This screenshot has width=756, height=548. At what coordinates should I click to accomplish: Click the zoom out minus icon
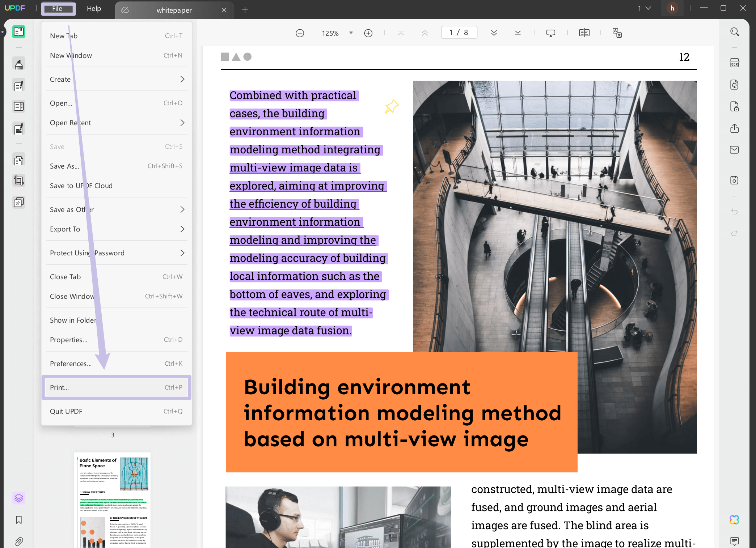300,33
